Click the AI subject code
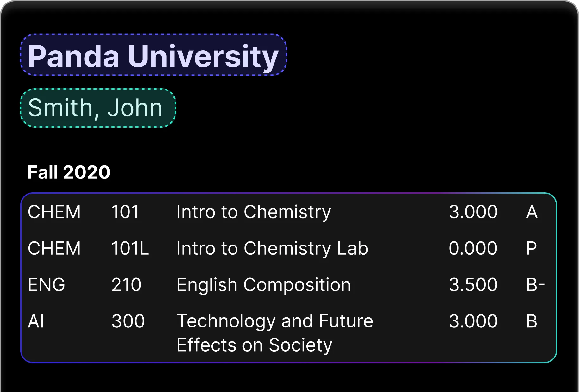 36,321
